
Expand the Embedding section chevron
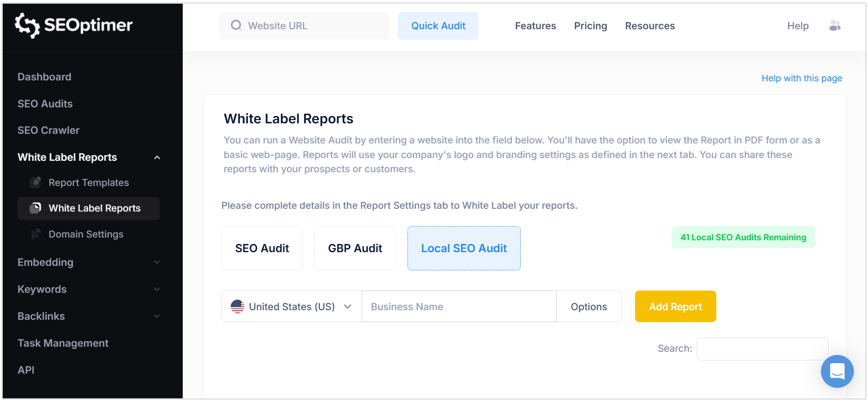coord(157,262)
